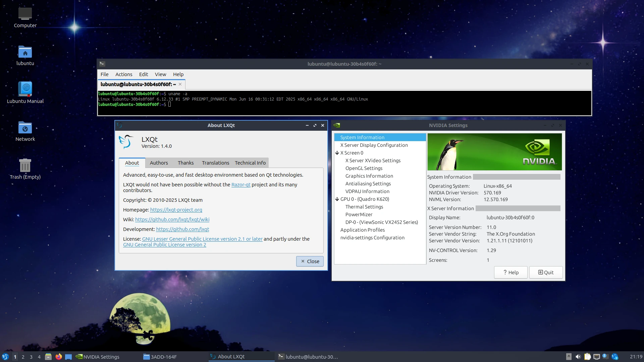
Task: Open the Lubuntu start menu icon
Action: 5,357
